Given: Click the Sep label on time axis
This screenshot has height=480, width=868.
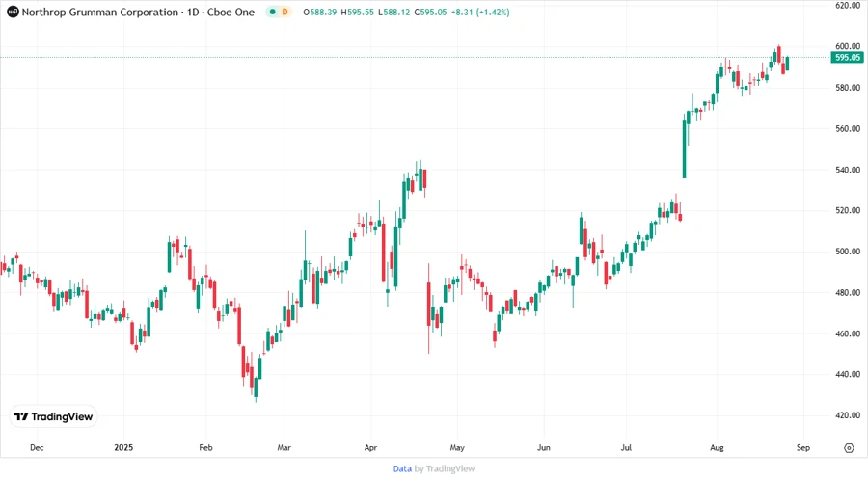Looking at the screenshot, I should tap(802, 447).
